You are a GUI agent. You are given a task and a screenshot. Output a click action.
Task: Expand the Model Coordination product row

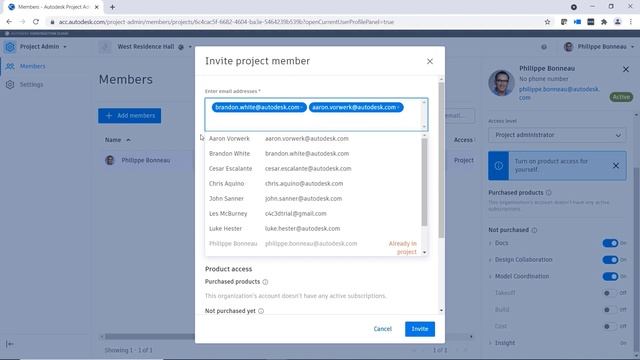click(491, 277)
